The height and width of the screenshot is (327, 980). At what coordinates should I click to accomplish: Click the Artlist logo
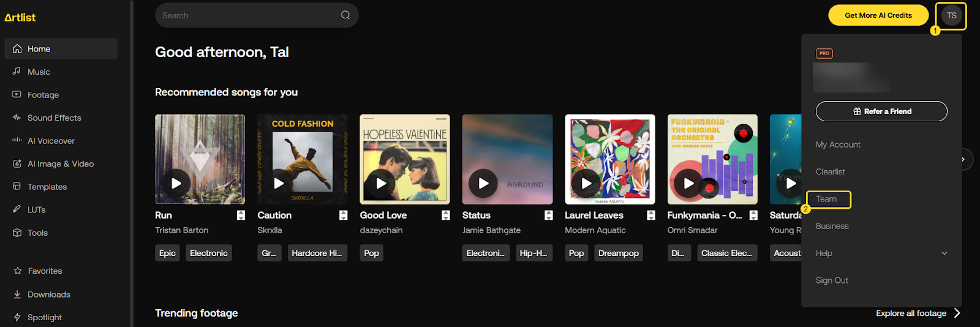coord(20,18)
